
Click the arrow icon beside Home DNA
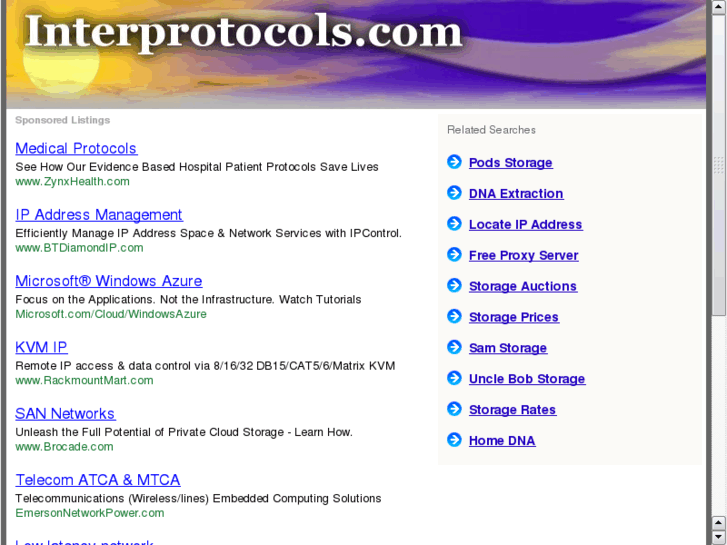click(x=454, y=440)
